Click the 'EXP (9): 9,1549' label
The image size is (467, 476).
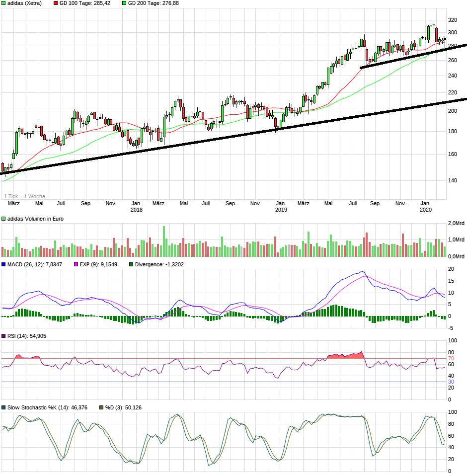tap(99, 265)
